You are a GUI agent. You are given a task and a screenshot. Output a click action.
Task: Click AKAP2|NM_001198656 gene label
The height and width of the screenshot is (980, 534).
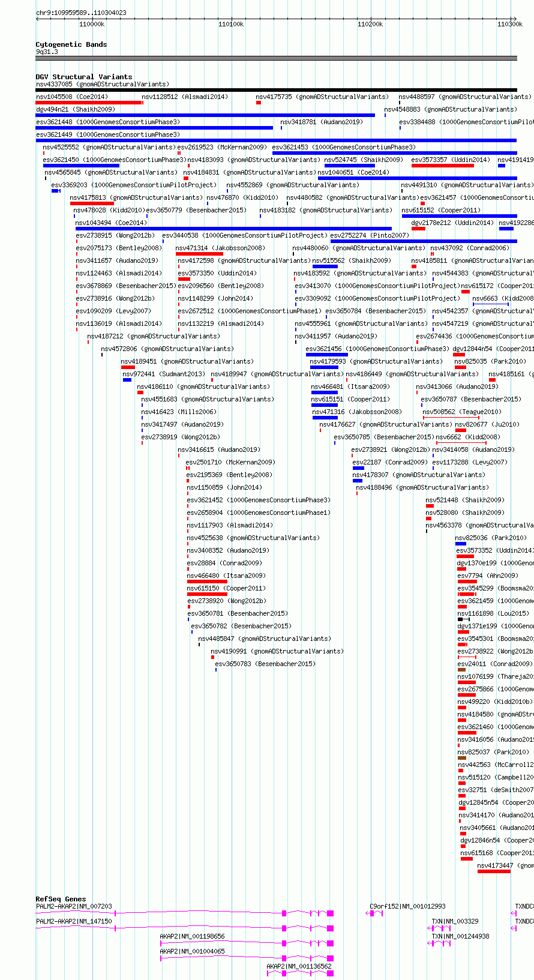(193, 936)
